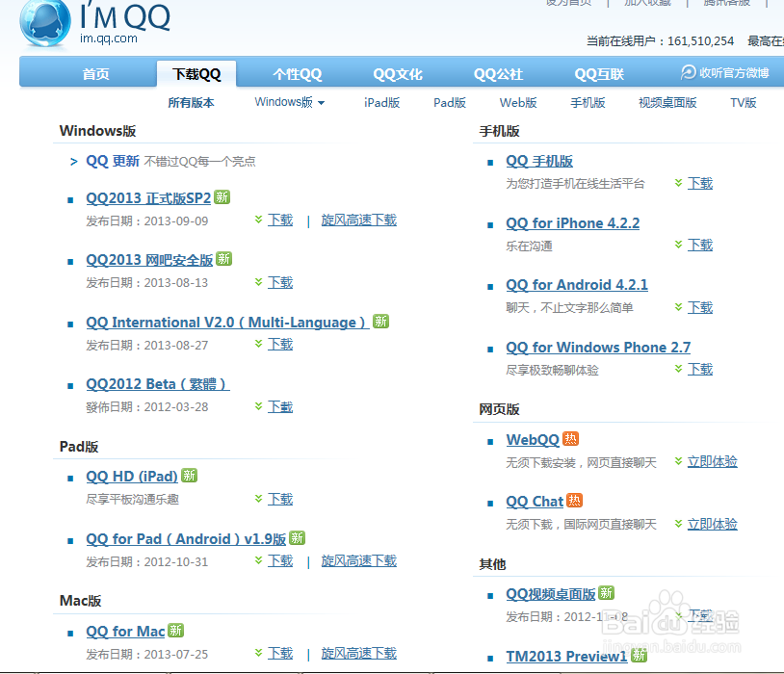Open the QQ文化 navigation tab
This screenshot has height=674, width=784.
click(x=398, y=74)
